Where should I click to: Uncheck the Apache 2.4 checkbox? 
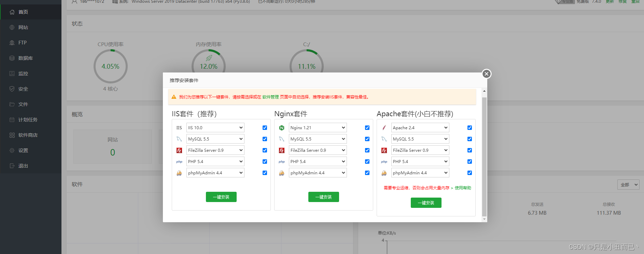click(x=470, y=128)
